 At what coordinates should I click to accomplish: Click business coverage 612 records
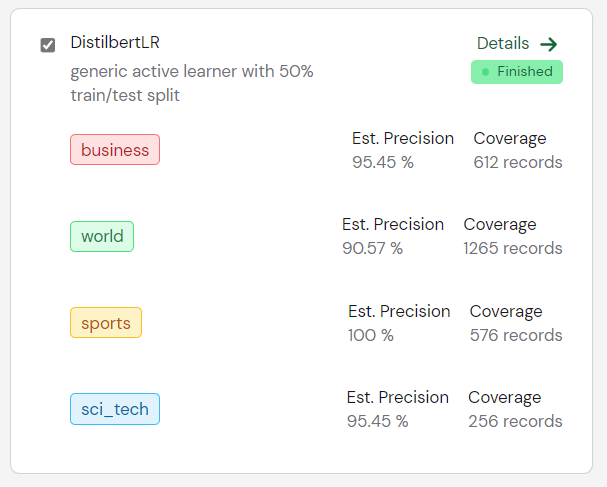(x=518, y=162)
